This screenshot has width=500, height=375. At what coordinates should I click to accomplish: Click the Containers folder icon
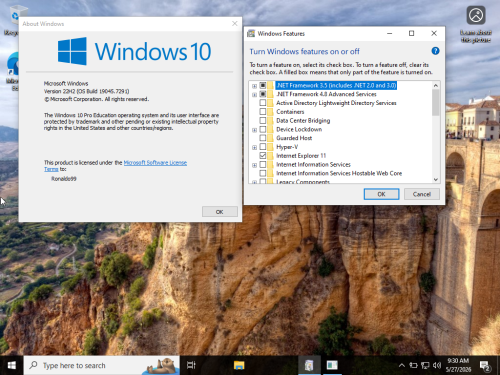coord(270,112)
